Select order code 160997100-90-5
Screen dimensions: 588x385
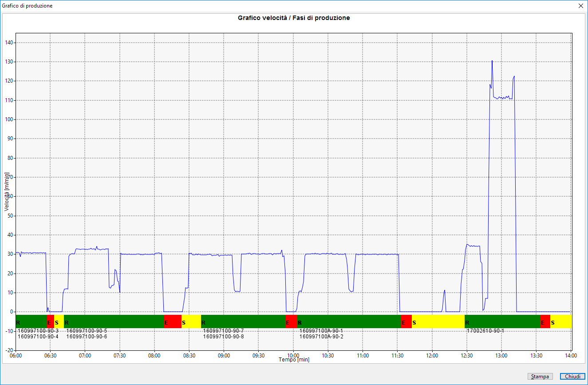point(87,331)
